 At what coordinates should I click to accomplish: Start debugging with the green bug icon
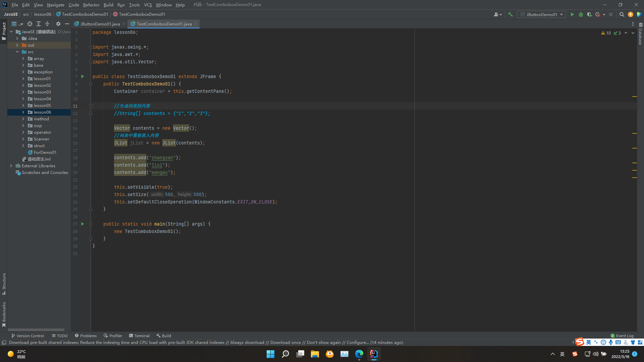click(581, 14)
